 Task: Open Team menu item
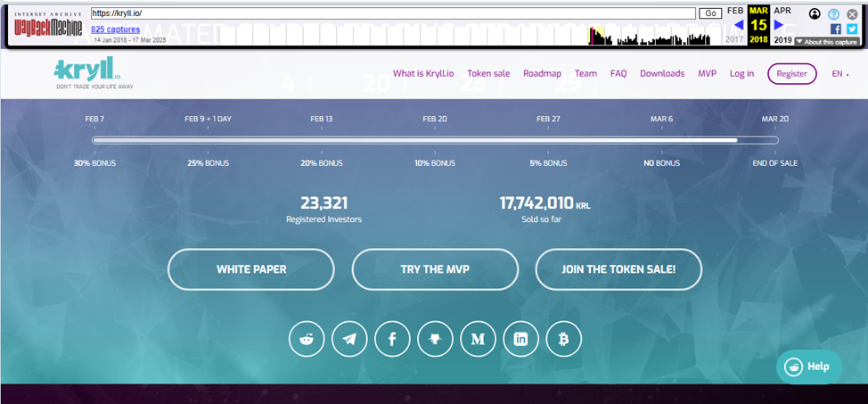tap(585, 74)
